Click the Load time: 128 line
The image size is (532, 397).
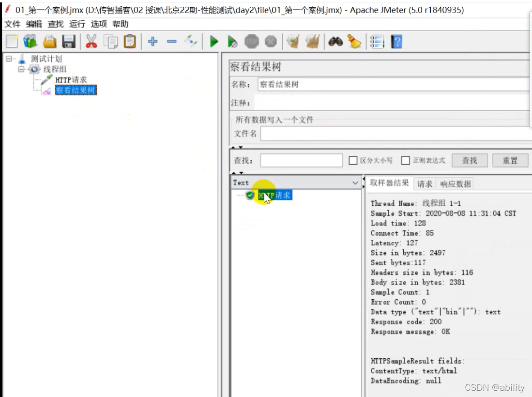398,223
